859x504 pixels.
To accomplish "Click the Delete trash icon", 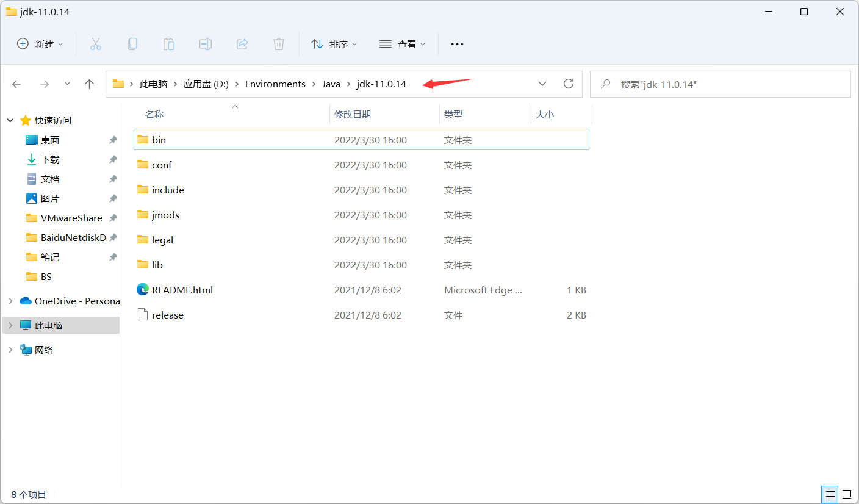I will (279, 44).
